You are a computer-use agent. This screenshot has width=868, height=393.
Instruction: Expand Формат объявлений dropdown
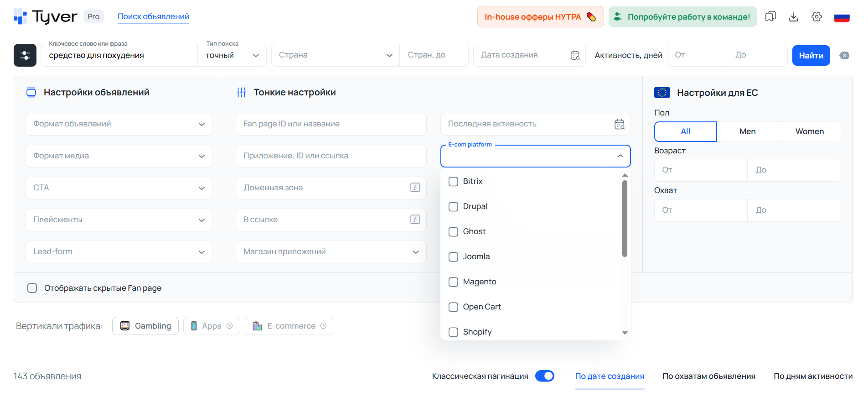pyautogui.click(x=119, y=124)
